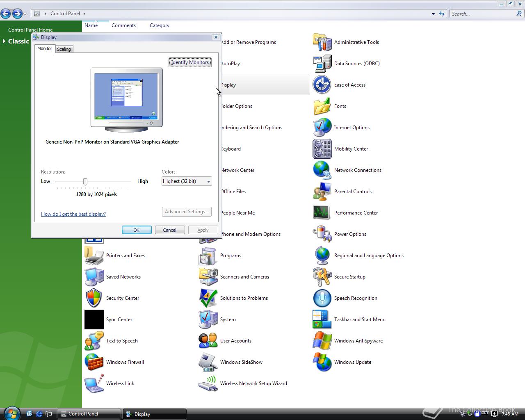
Task: Refresh the Control Panel view
Action: coord(442,14)
